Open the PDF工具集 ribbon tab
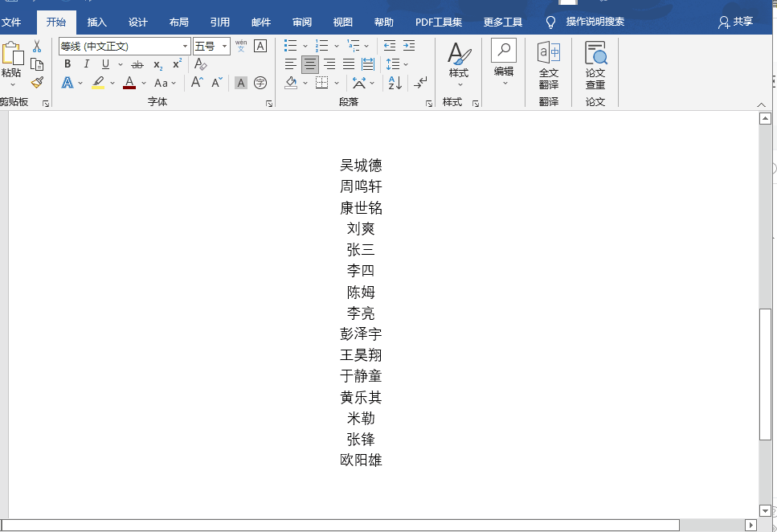 pyautogui.click(x=438, y=22)
